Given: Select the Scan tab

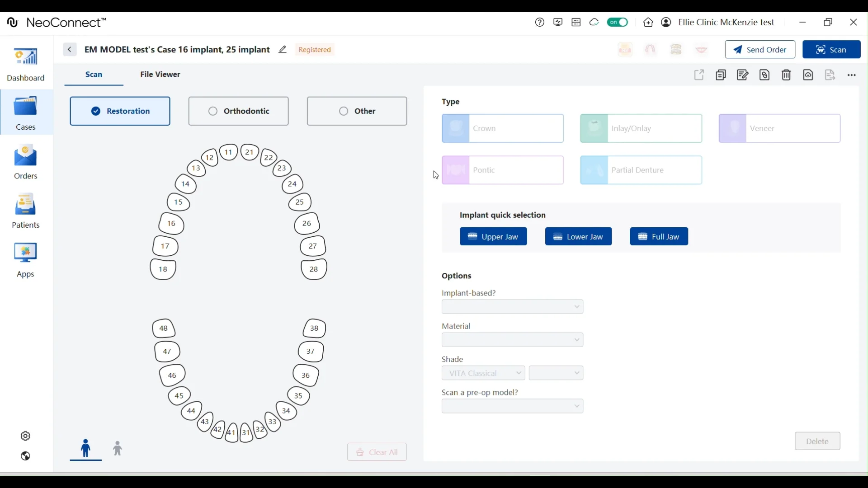Looking at the screenshot, I should click(x=94, y=74).
